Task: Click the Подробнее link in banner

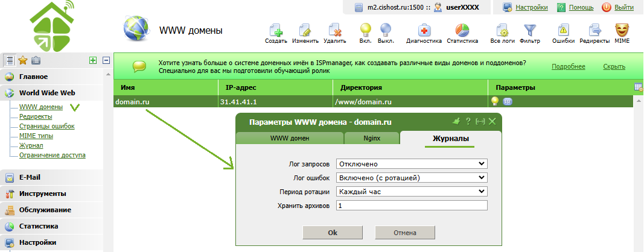Action: [568, 66]
